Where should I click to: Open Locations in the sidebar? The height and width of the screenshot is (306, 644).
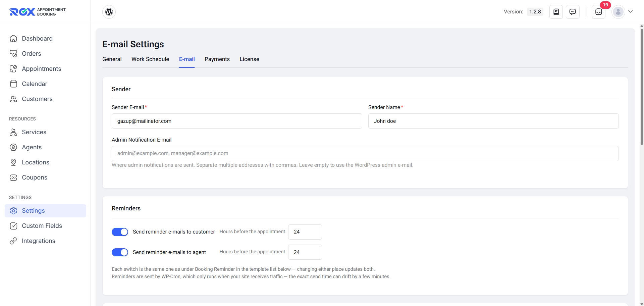click(45, 162)
